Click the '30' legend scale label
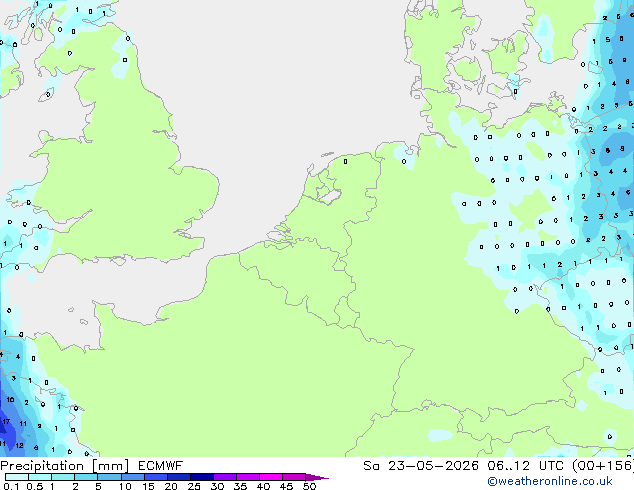 [217, 486]
